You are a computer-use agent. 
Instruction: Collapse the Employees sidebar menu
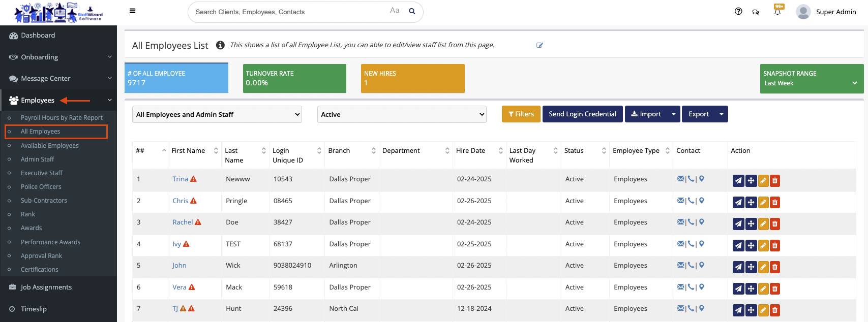tap(58, 100)
